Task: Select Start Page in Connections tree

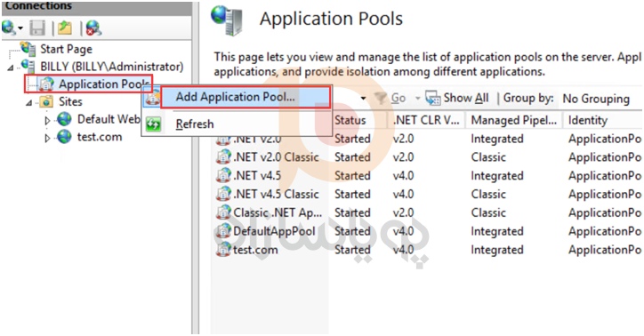Action: click(x=66, y=49)
